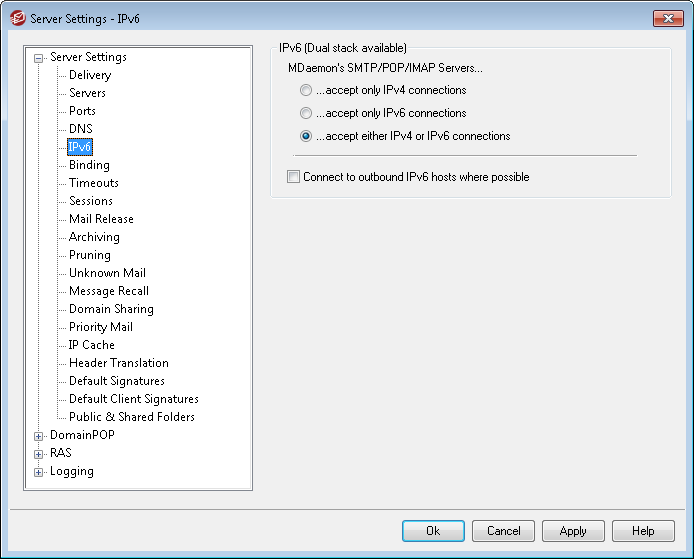Choose accept either IPv4 or IPv6 connections
This screenshot has height=559, width=694.
tap(306, 136)
